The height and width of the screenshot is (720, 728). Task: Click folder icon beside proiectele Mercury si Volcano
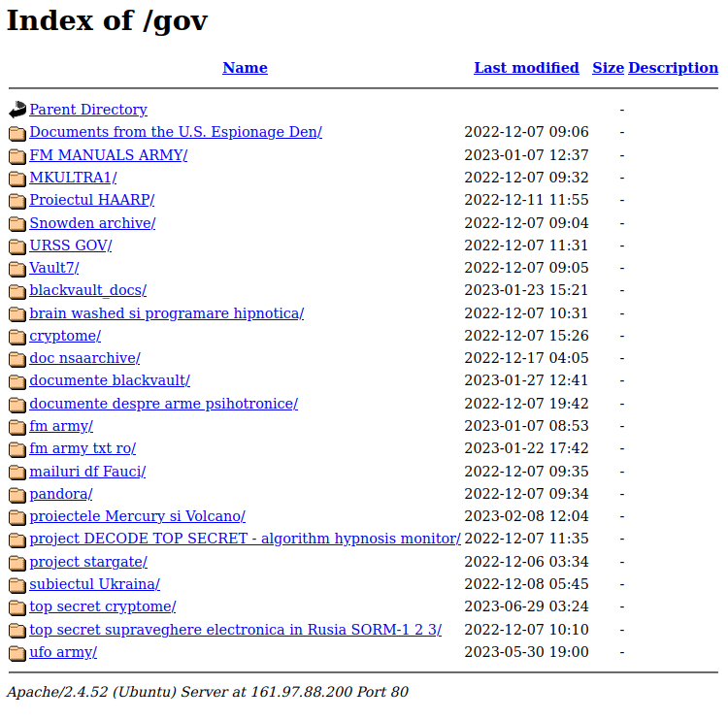pyautogui.click(x=17, y=517)
